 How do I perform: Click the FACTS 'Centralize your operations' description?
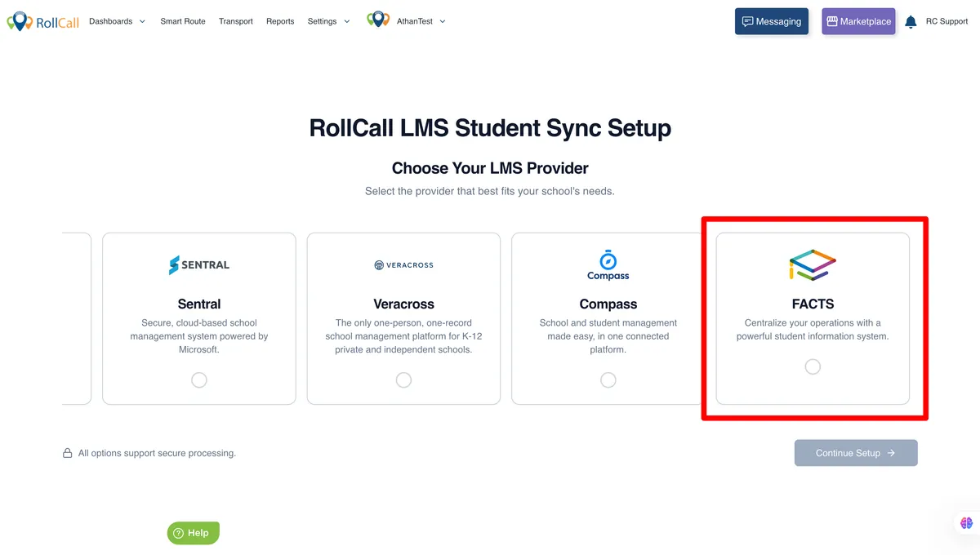[813, 330]
